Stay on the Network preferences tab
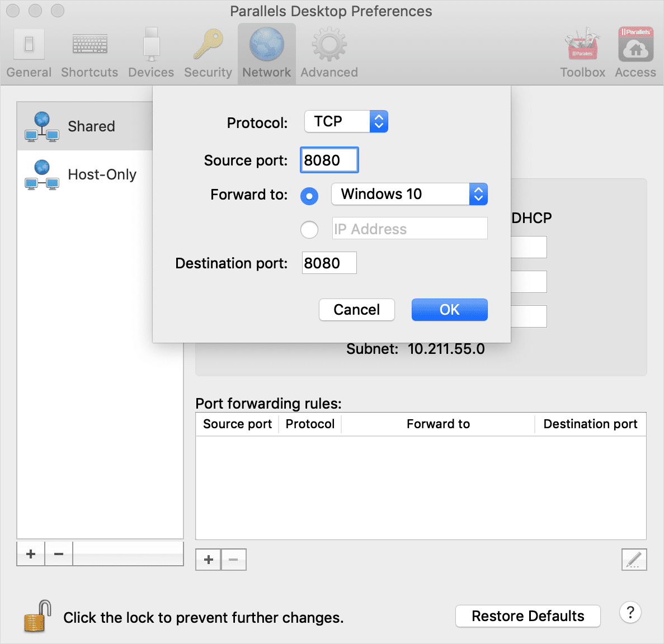The height and width of the screenshot is (644, 664). (266, 53)
